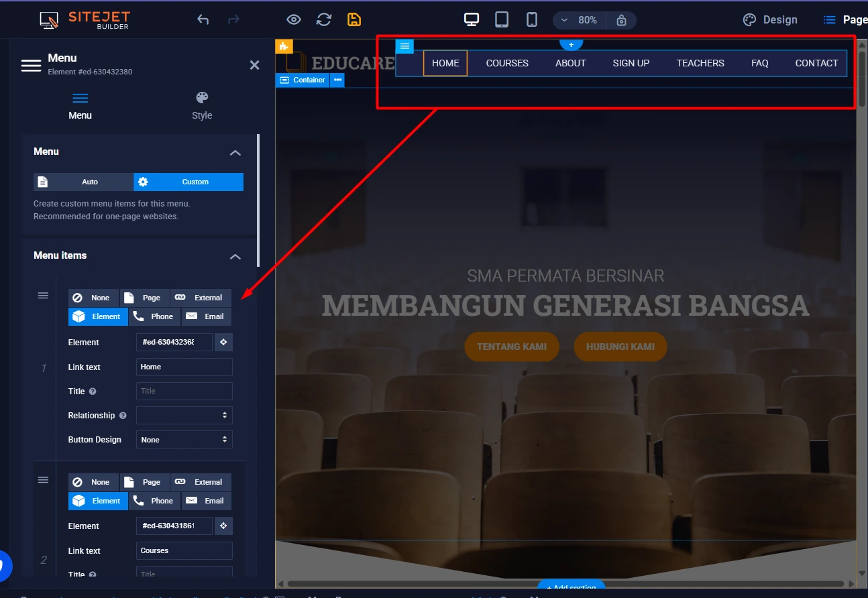
Task: Click the Link text field containing Home
Action: coord(184,367)
